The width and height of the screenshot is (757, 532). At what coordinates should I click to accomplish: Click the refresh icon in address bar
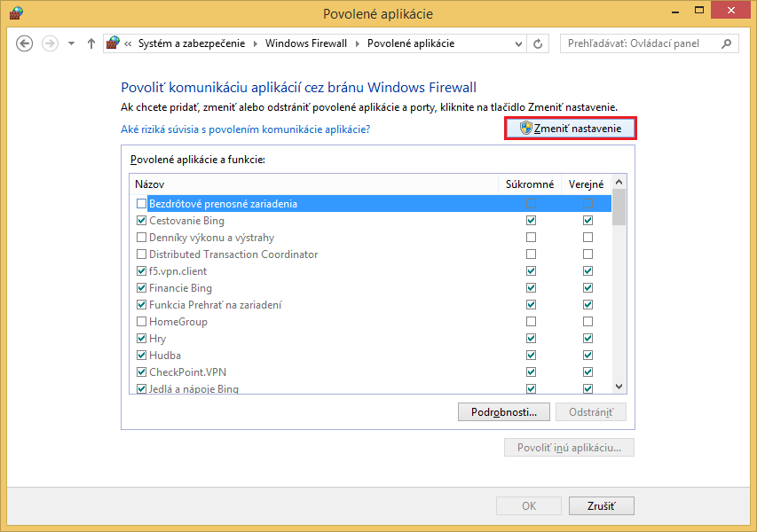coord(538,43)
